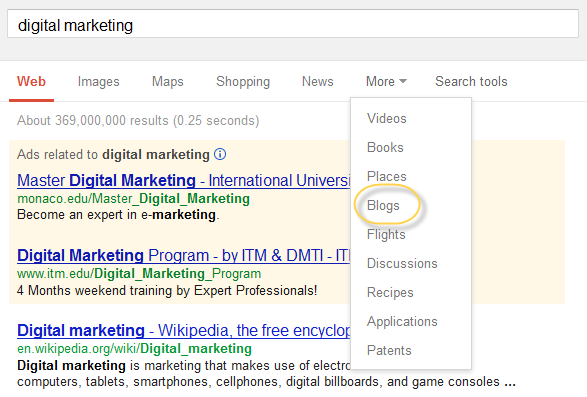Open Books search from dropdown

[385, 147]
